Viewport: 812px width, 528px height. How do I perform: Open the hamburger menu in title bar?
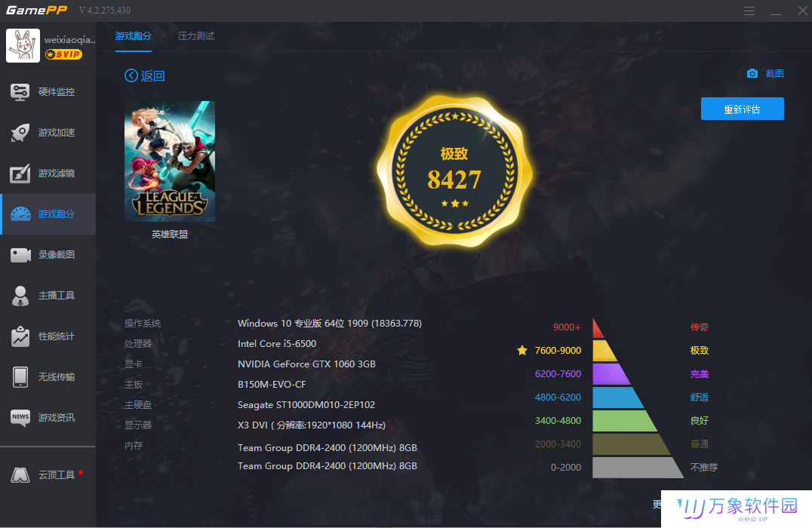[749, 11]
